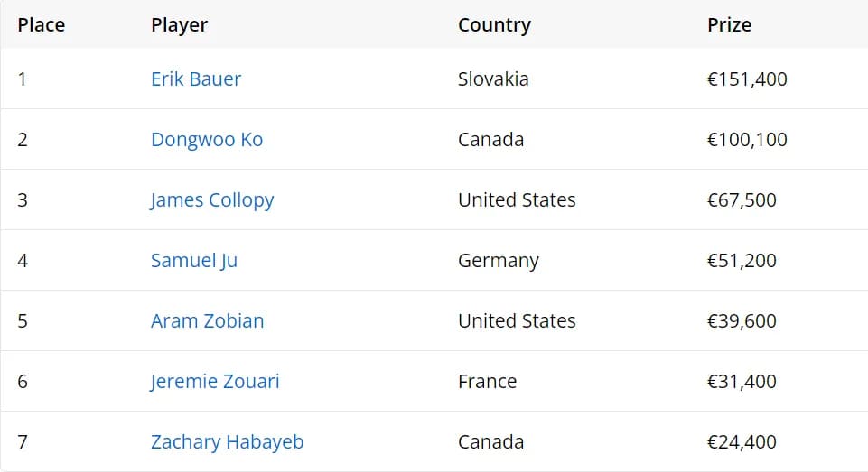
Task: Click the Germany country cell
Action: [499, 261]
